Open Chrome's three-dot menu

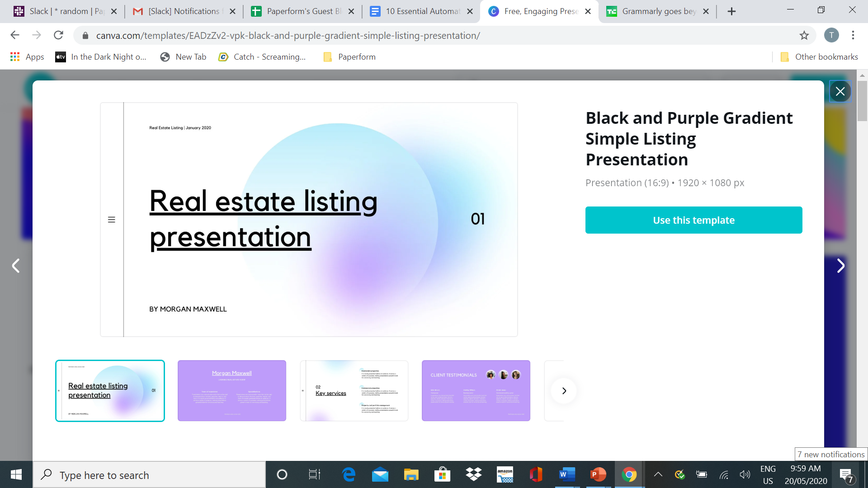click(853, 35)
